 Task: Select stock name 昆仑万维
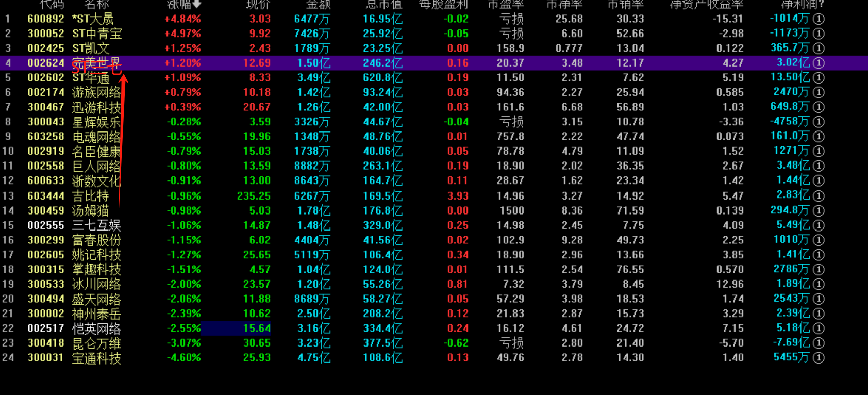pos(96,343)
